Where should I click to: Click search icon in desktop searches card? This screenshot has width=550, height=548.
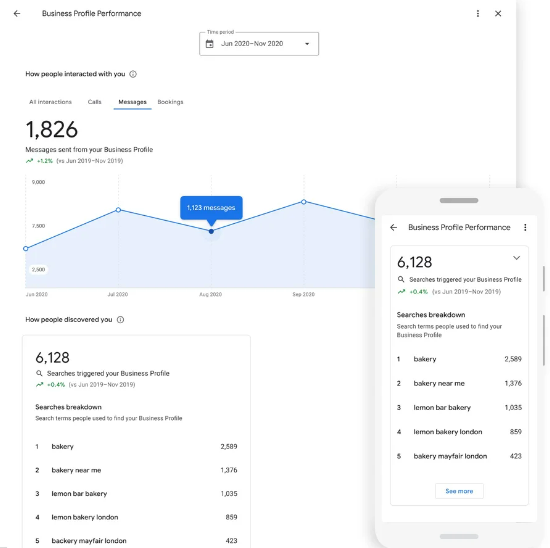(x=39, y=373)
